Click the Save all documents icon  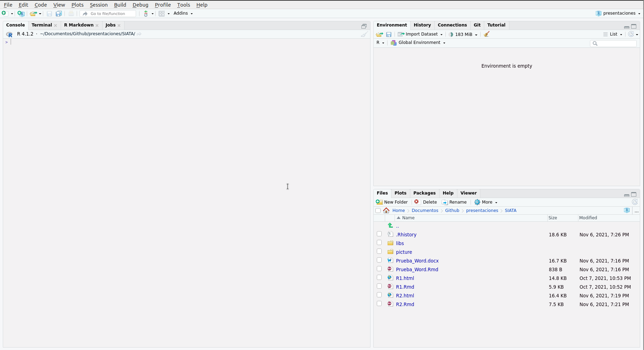coord(59,13)
